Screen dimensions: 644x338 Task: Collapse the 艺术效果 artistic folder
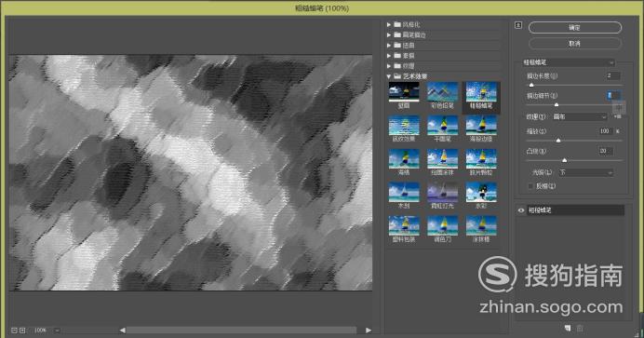pyautogui.click(x=388, y=76)
